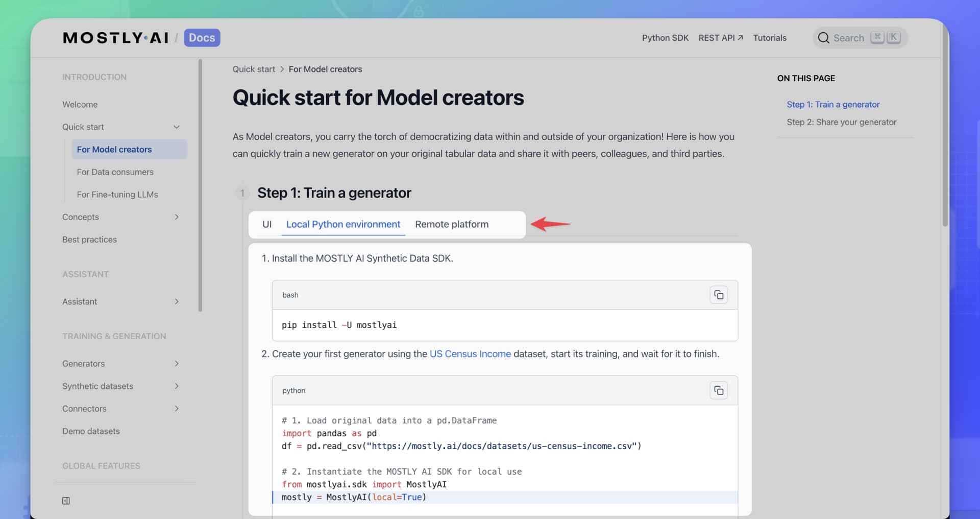Open the REST API external link
The image size is (980, 519).
click(721, 38)
